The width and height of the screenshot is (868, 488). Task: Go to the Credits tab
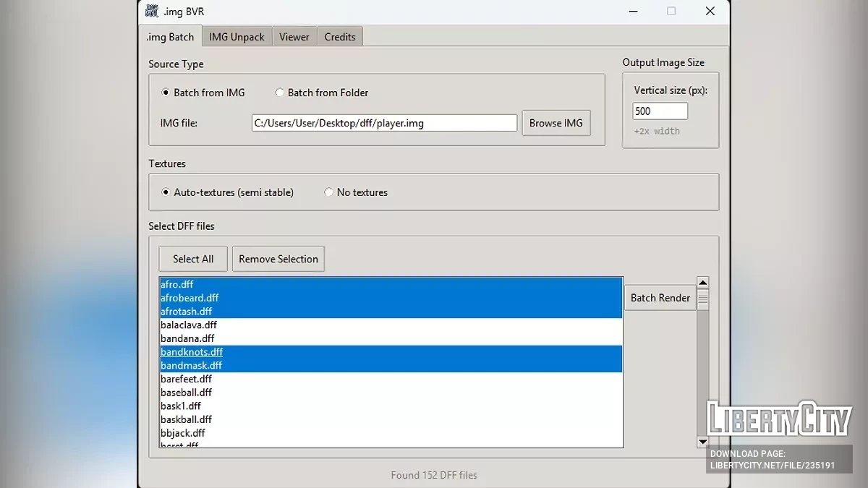[x=339, y=37]
